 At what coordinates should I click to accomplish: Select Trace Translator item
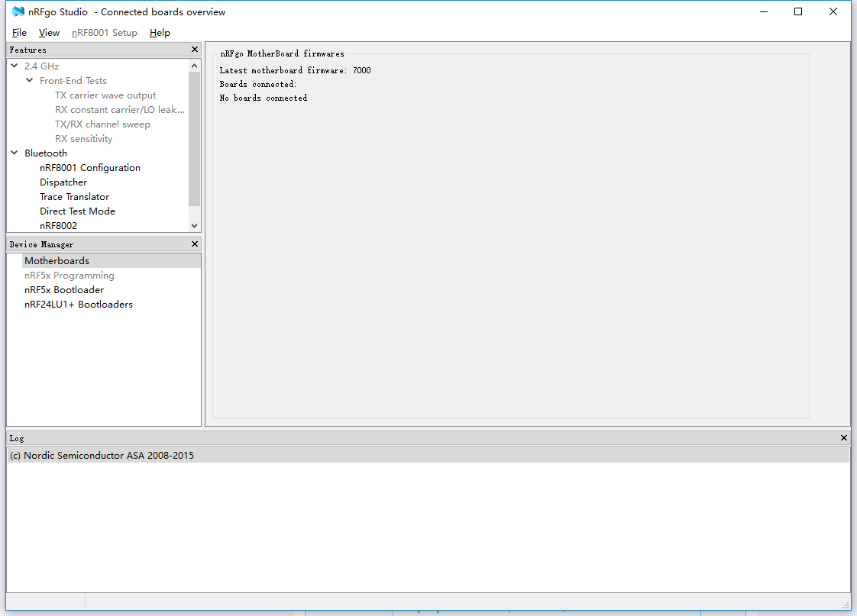[x=74, y=197]
